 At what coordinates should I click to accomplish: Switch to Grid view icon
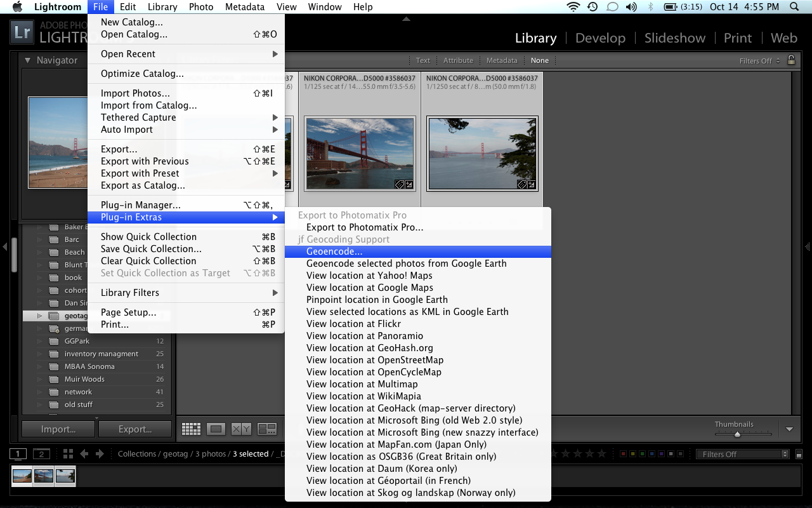click(x=191, y=429)
